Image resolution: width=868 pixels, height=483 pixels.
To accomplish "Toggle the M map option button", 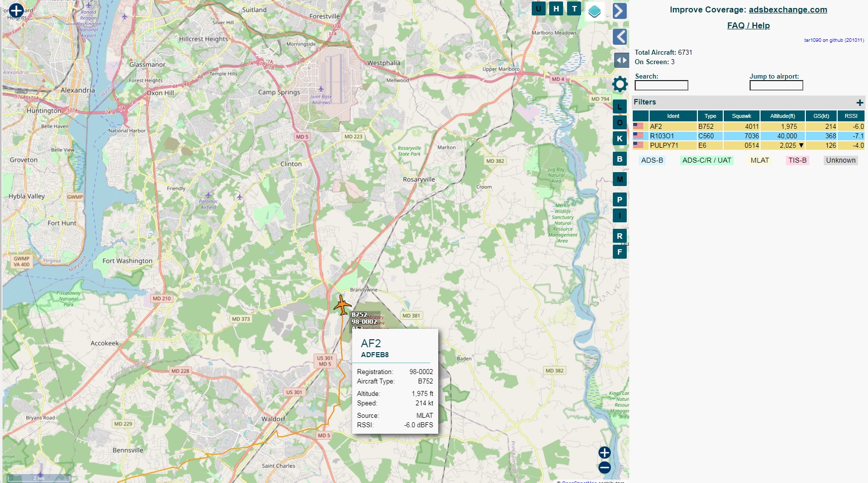I will [619, 180].
